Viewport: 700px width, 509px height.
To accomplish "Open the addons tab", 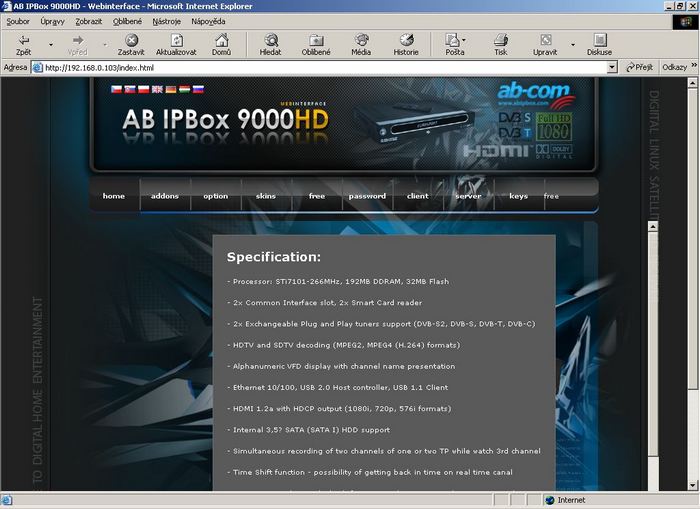I will tap(165, 196).
